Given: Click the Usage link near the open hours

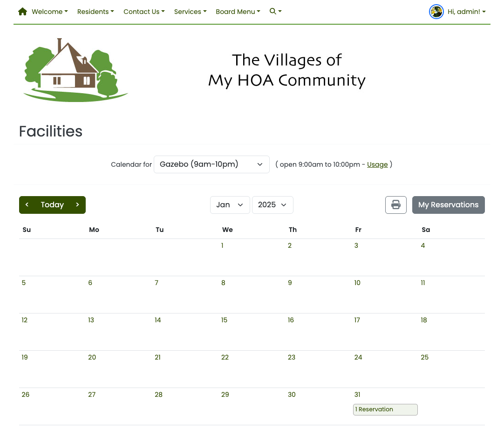Looking at the screenshot, I should (x=377, y=164).
